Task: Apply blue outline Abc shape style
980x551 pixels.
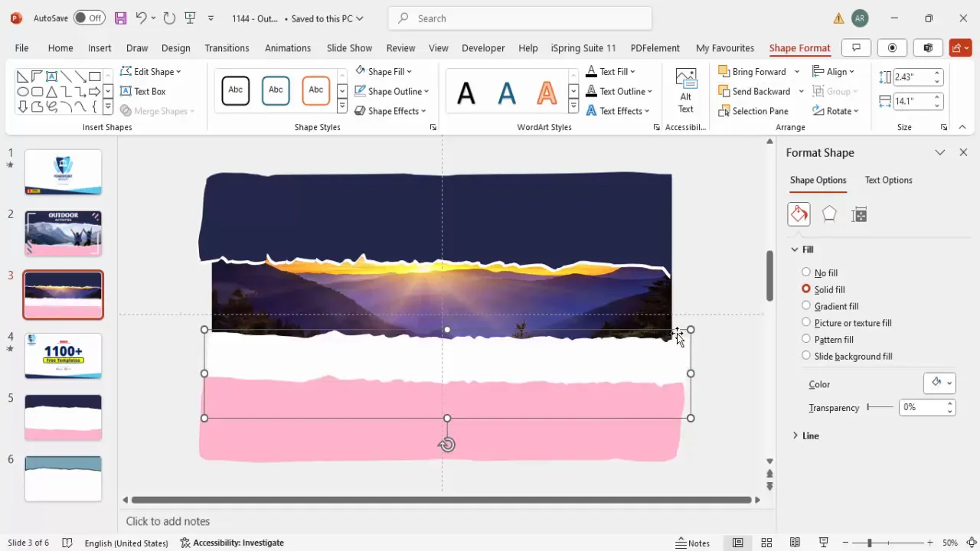Action: tap(276, 90)
